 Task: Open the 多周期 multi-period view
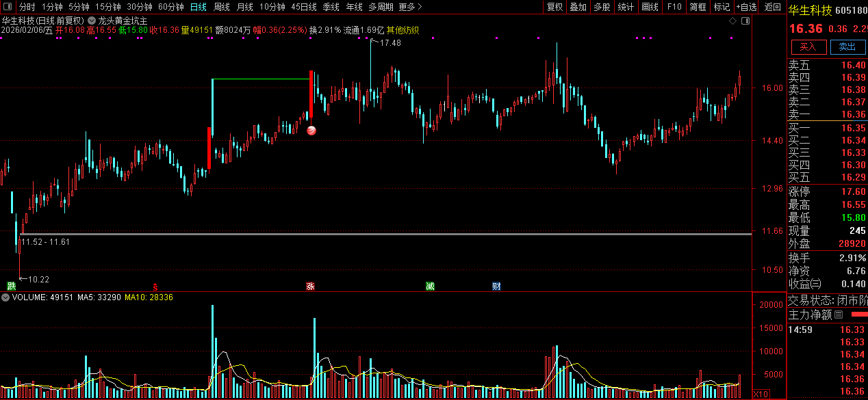point(381,7)
